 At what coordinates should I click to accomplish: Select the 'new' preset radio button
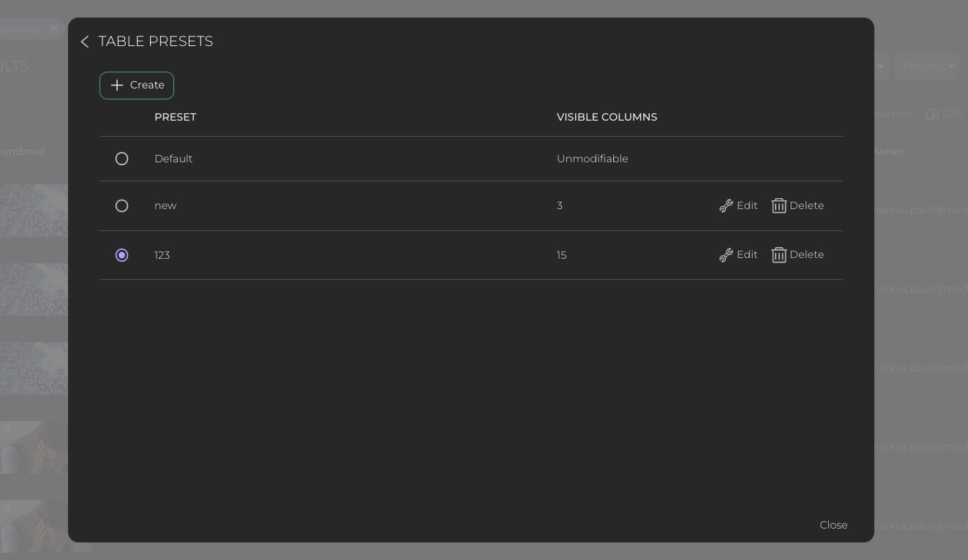click(122, 206)
